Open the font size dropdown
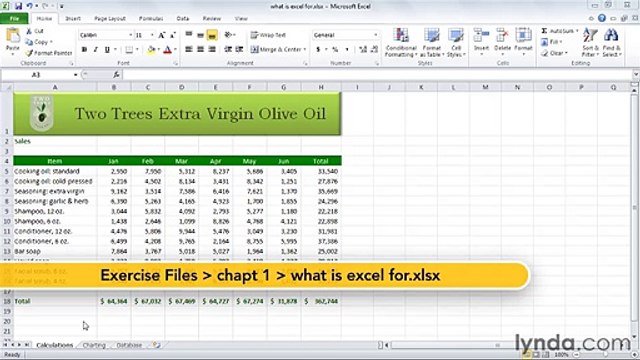The width and height of the screenshot is (640, 360). [152, 35]
